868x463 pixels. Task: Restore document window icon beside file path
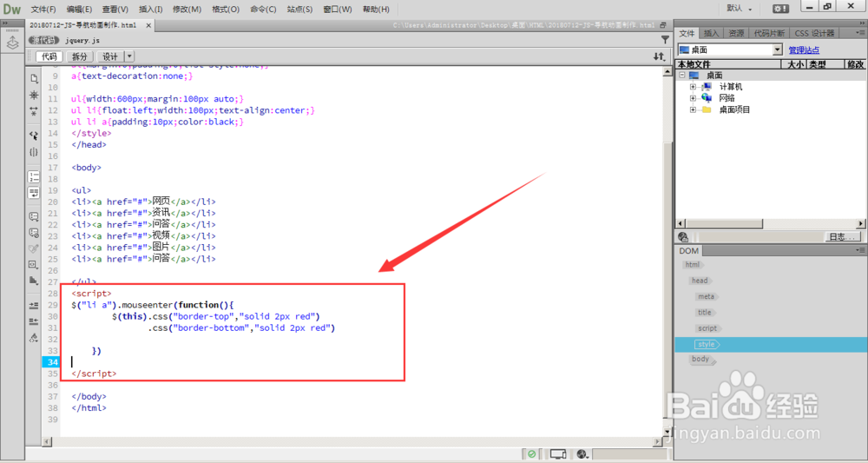pyautogui.click(x=663, y=25)
